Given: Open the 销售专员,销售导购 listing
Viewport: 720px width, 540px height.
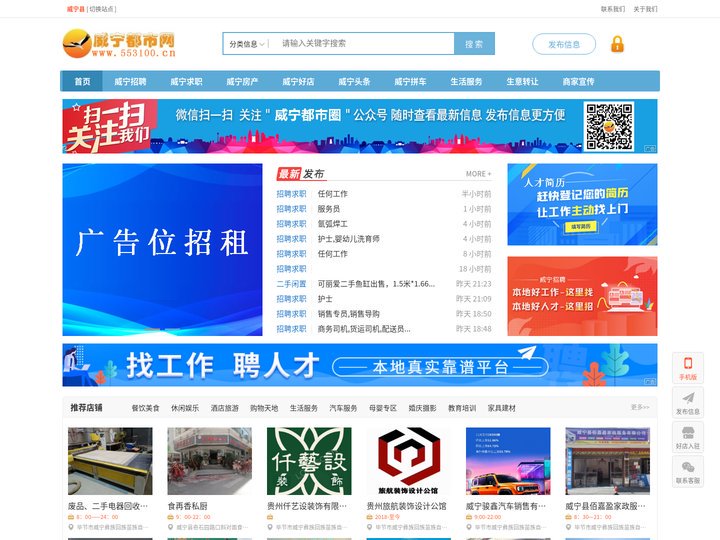Looking at the screenshot, I should 349,314.
